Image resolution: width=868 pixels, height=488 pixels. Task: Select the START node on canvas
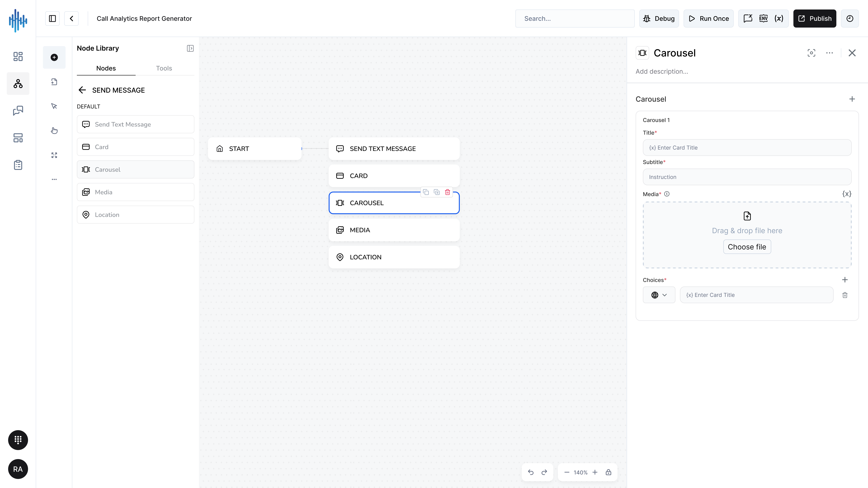tap(255, 149)
